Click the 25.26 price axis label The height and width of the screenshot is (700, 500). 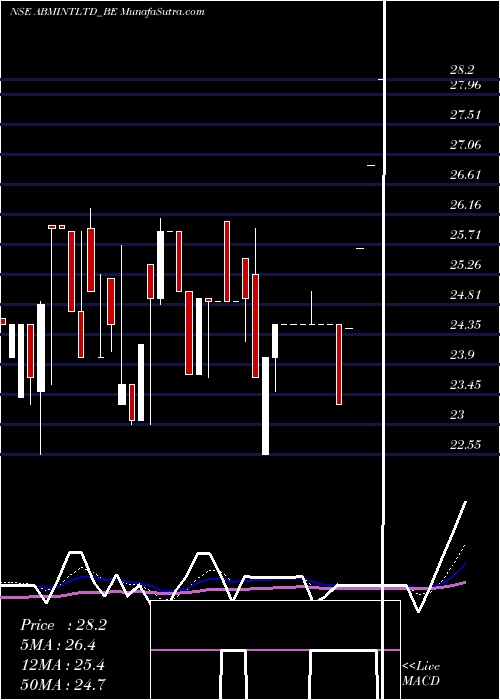coord(465,265)
